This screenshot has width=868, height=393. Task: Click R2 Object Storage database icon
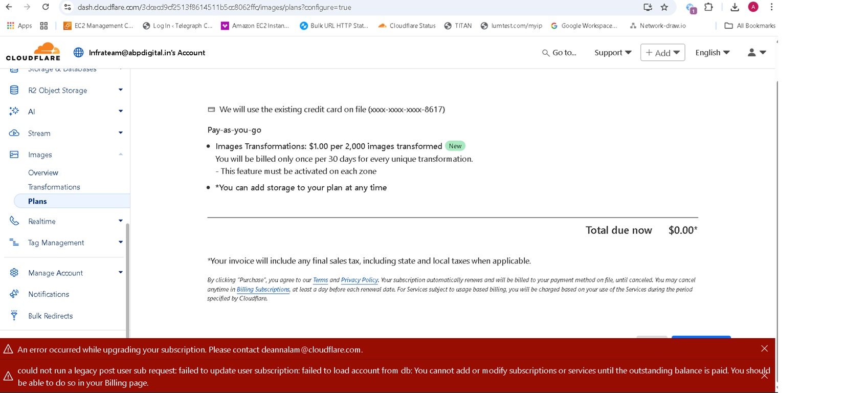[14, 90]
